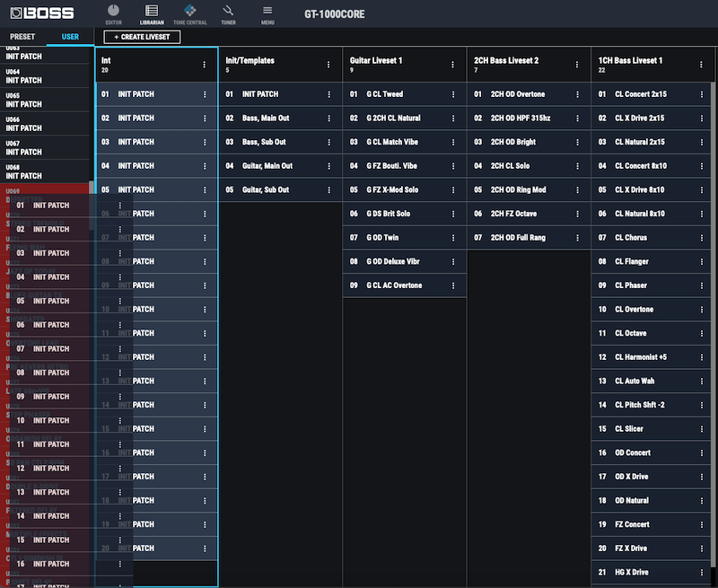The width and height of the screenshot is (718, 588).
Task: Open three-dot menu for CL Concert 2x15
Action: click(702, 94)
